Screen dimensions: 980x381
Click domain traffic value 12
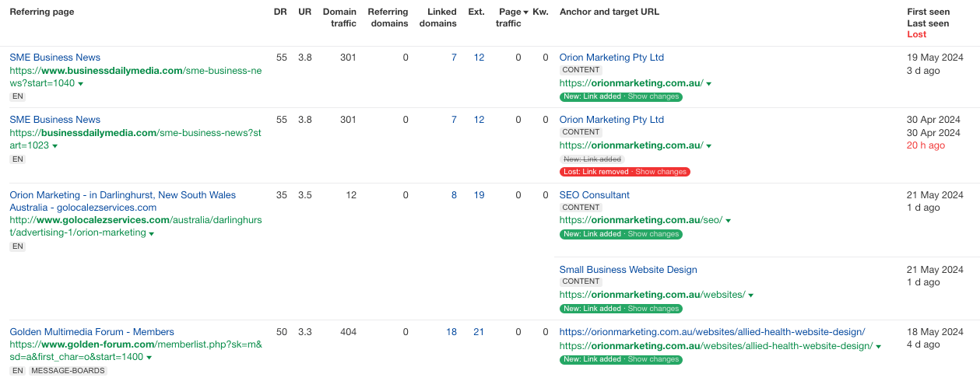click(351, 195)
